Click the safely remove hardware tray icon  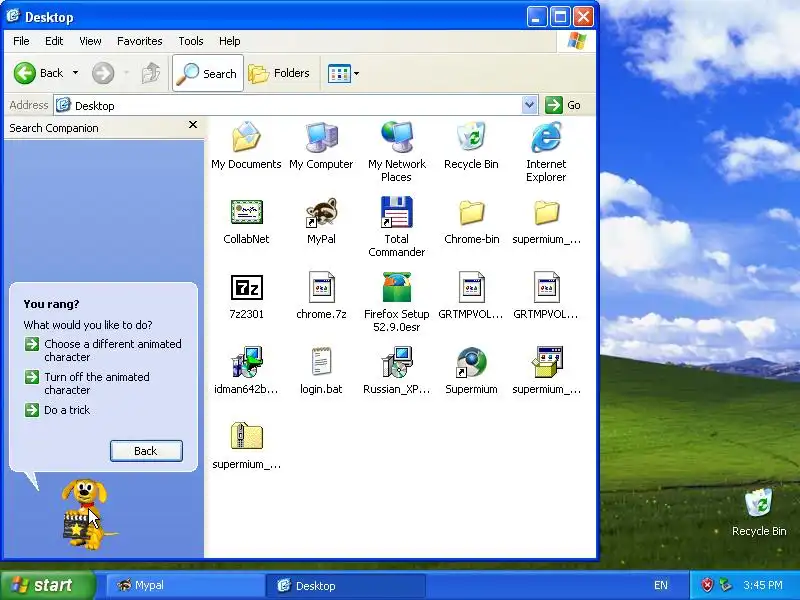725,585
